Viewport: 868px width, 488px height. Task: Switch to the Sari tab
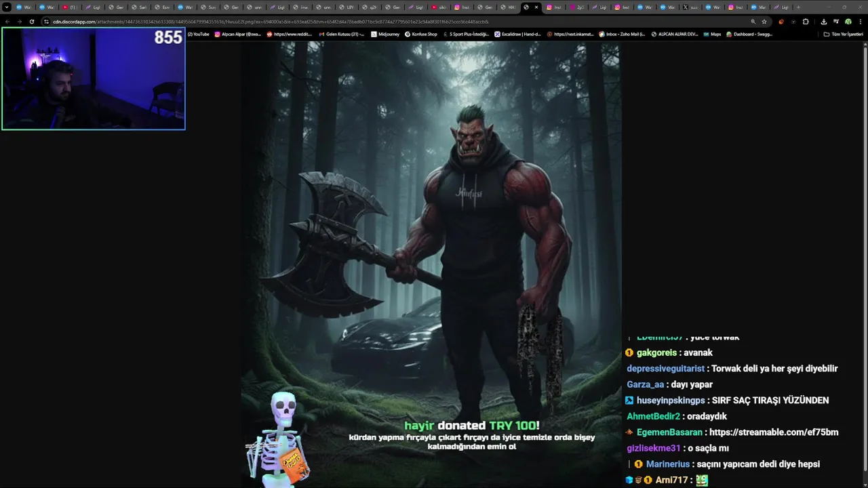138,7
